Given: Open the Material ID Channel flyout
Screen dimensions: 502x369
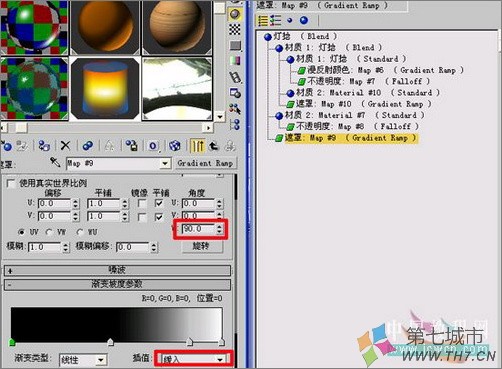Looking at the screenshot, I should [153, 146].
